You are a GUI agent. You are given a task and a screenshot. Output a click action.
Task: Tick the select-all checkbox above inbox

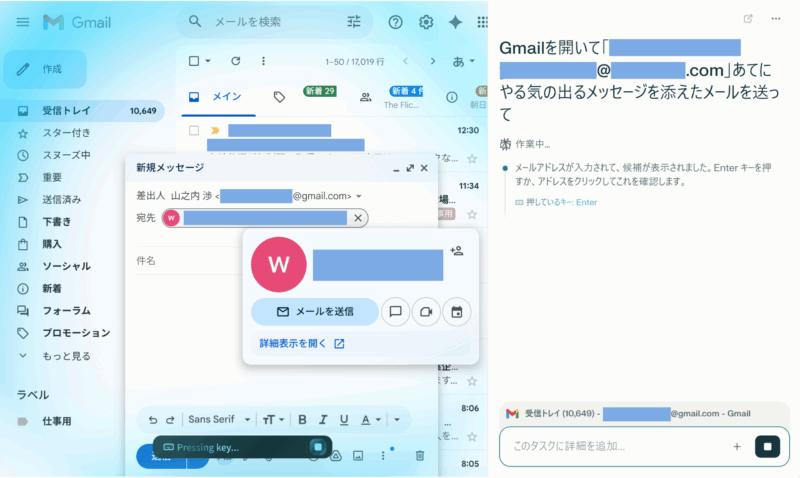point(195,61)
